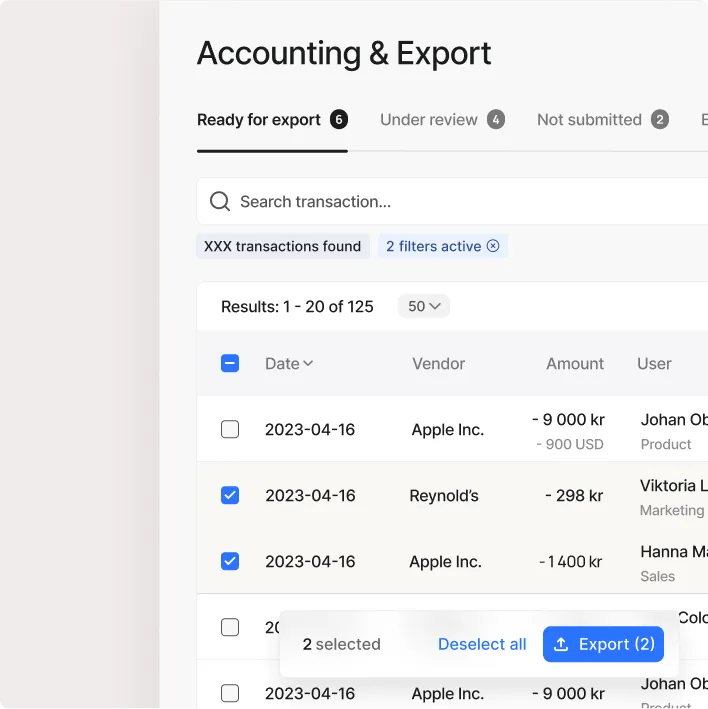This screenshot has width=708, height=709.
Task: Click the badge showing 6 ready exports
Action: point(339,120)
